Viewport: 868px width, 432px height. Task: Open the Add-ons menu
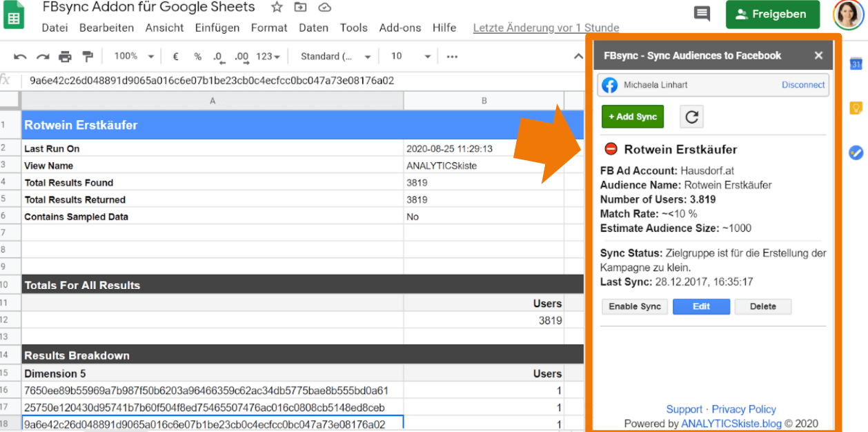pos(400,28)
